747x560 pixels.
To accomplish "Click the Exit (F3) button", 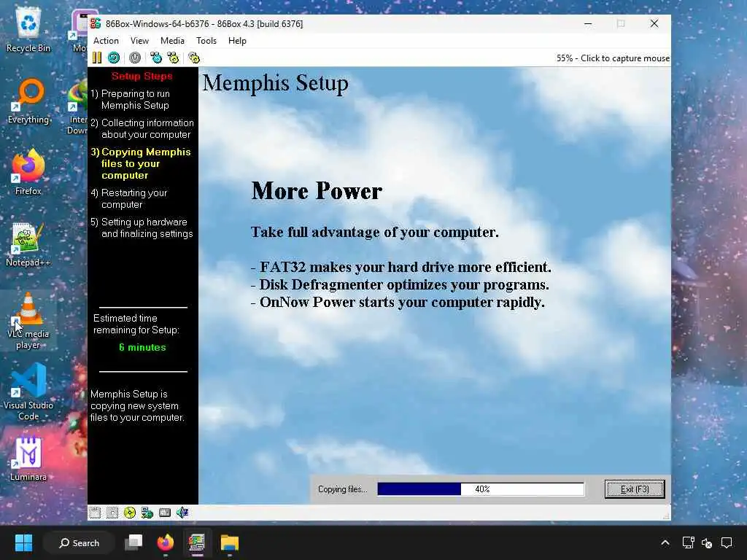I will (635, 489).
